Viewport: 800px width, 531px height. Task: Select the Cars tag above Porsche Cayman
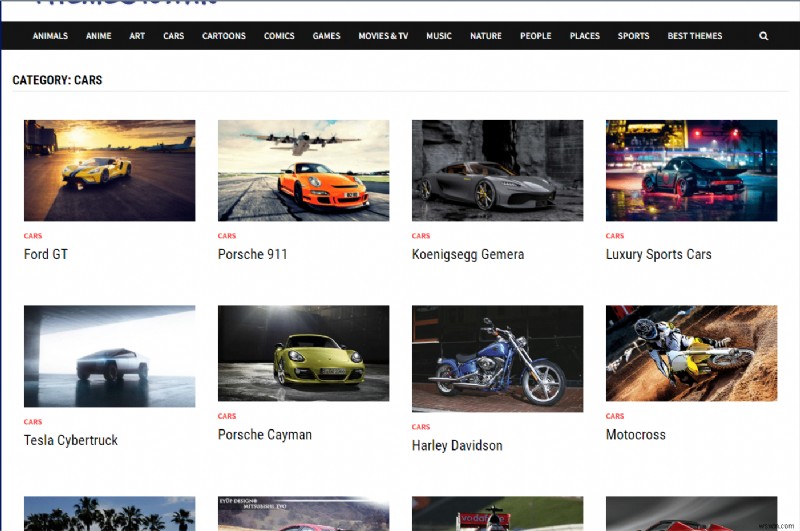(x=227, y=416)
